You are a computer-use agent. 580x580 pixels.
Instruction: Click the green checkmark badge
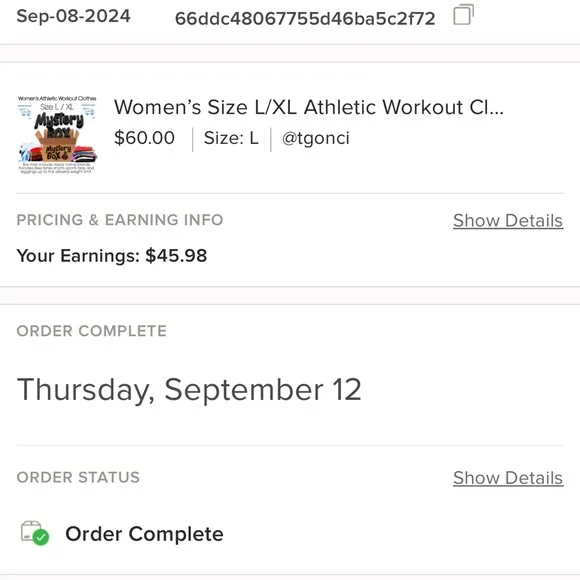pos(41,537)
